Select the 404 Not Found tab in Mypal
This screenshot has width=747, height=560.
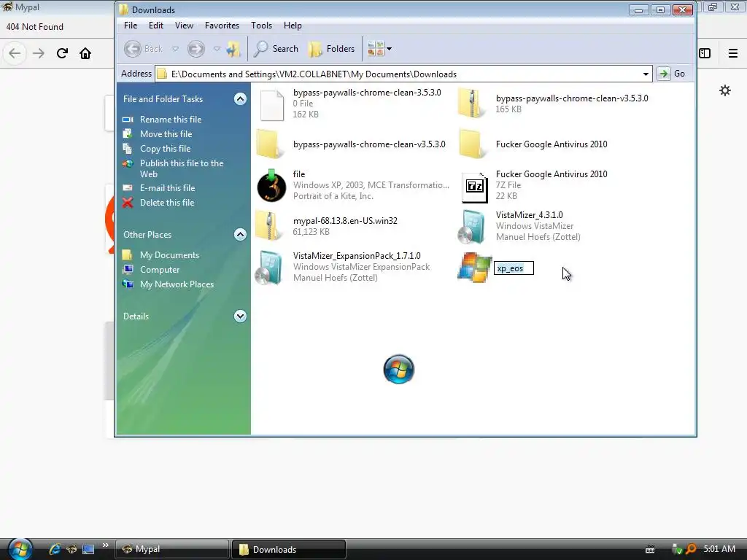click(35, 27)
